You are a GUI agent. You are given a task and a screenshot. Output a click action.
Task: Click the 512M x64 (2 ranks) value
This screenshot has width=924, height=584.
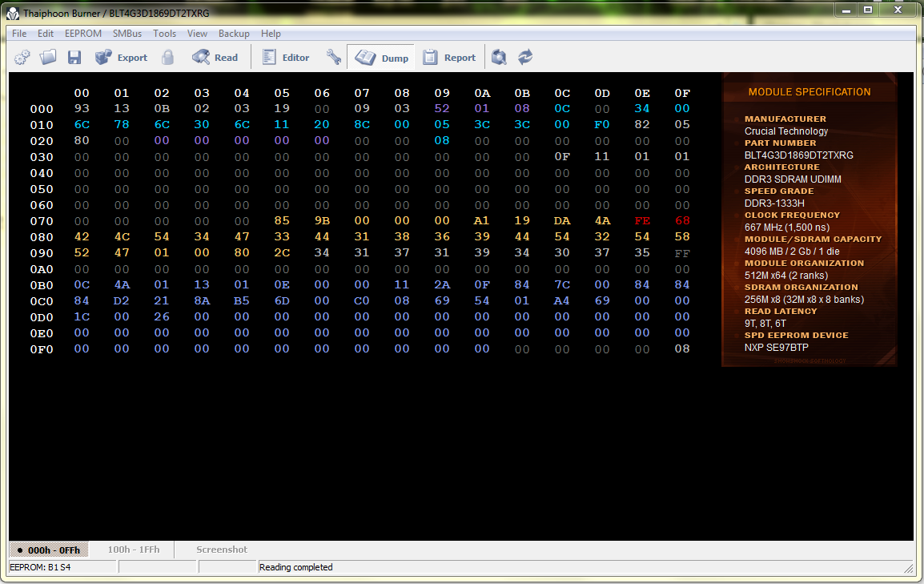click(x=786, y=276)
